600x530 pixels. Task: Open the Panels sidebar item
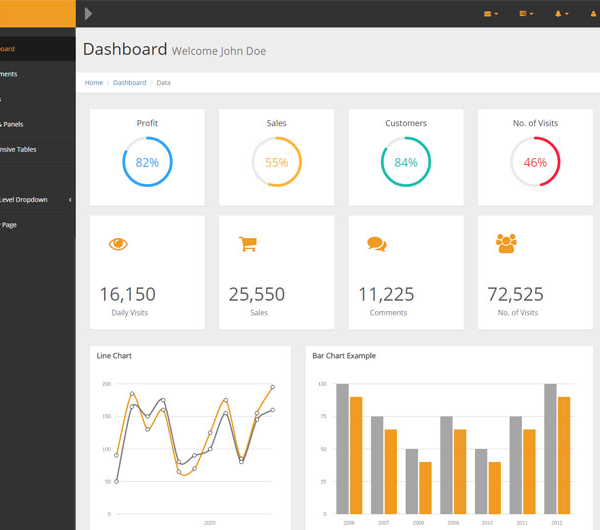[38, 124]
